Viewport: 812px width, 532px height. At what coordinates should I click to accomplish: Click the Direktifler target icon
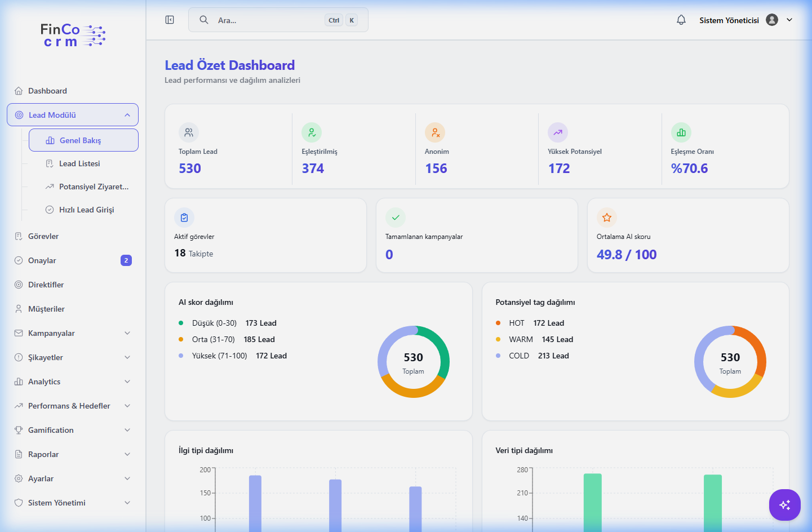(x=19, y=285)
